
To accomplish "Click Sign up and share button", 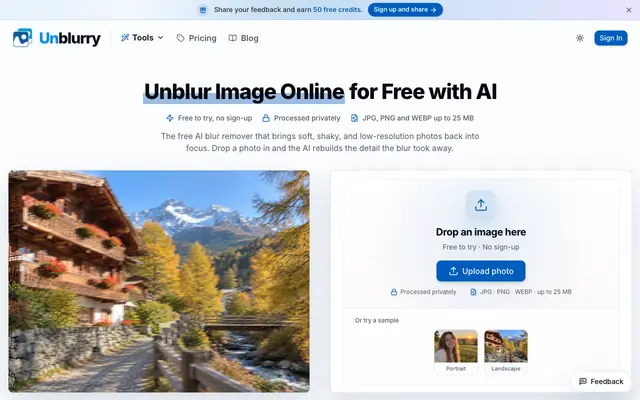I will [405, 9].
